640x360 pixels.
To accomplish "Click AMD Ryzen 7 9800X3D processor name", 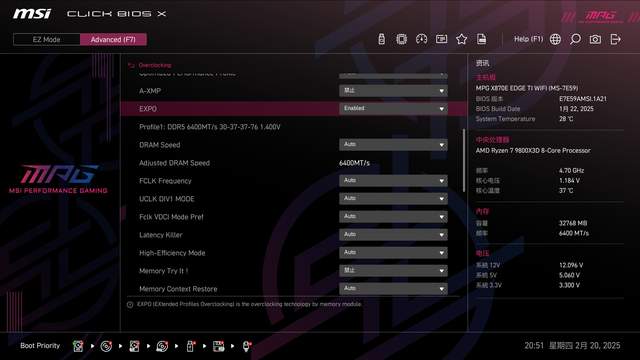I will [x=533, y=151].
